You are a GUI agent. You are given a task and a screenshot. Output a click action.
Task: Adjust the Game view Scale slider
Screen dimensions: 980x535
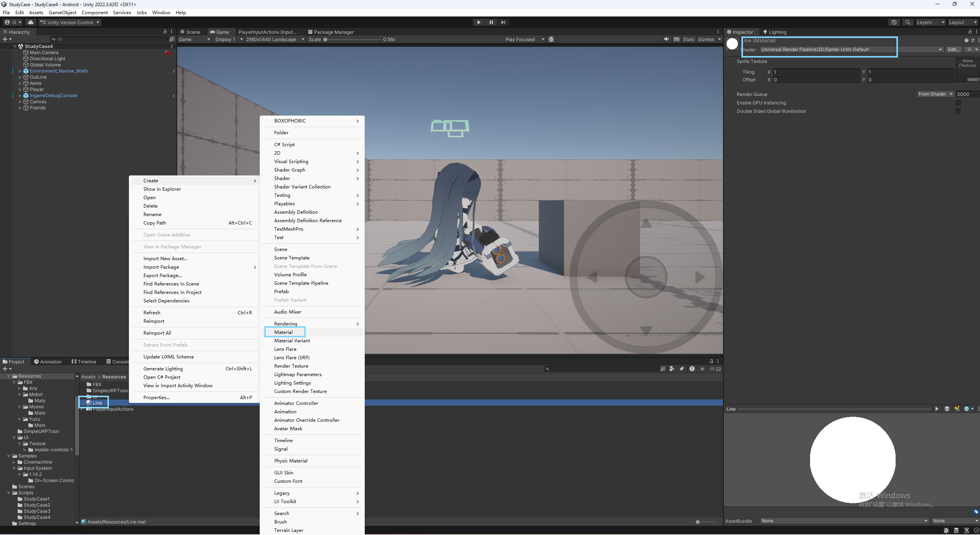tap(325, 39)
